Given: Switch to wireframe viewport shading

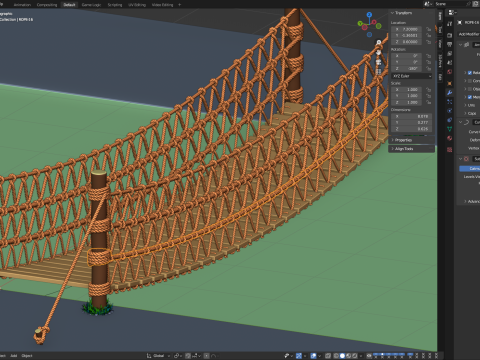Looking at the screenshot, I should click(x=336, y=356).
